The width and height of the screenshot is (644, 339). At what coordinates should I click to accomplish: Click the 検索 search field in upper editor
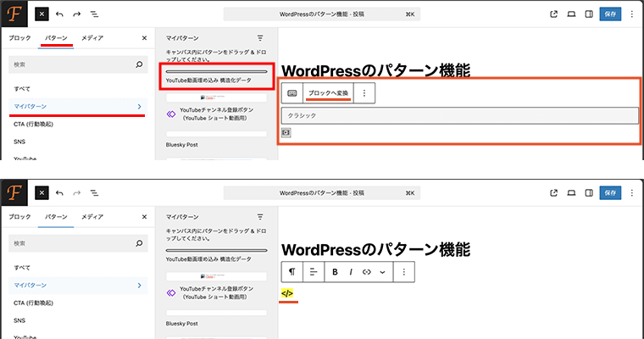78,64
